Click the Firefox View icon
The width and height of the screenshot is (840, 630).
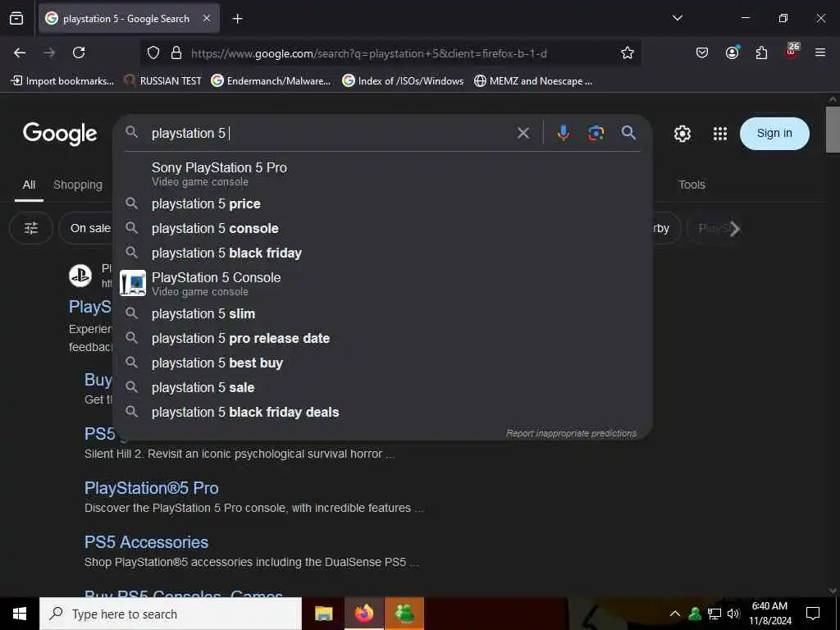pyautogui.click(x=16, y=18)
